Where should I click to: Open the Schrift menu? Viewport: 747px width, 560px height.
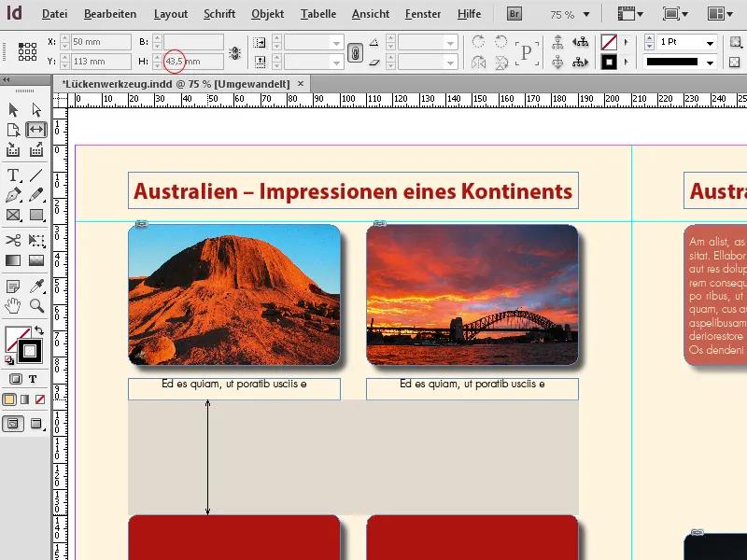click(219, 14)
